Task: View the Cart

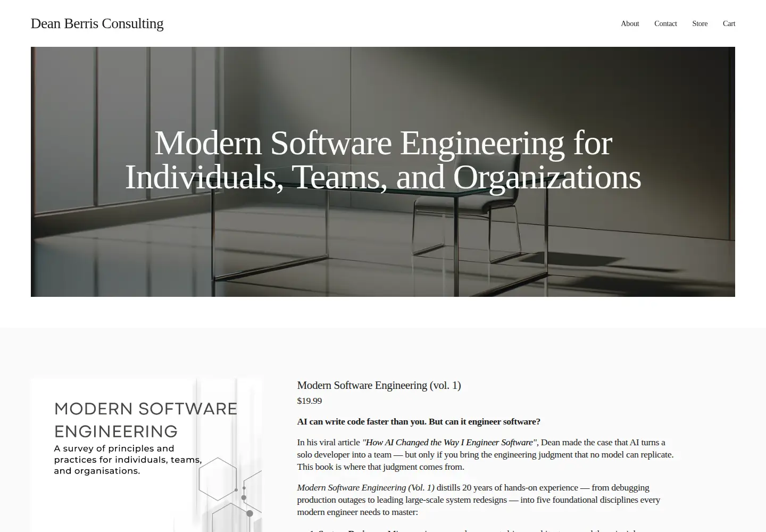Action: (x=729, y=23)
